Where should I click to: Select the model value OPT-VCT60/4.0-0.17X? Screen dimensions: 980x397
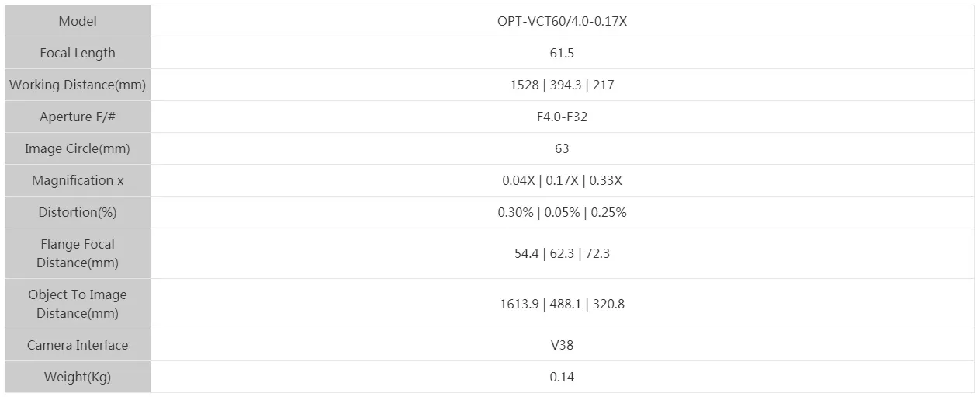(562, 21)
